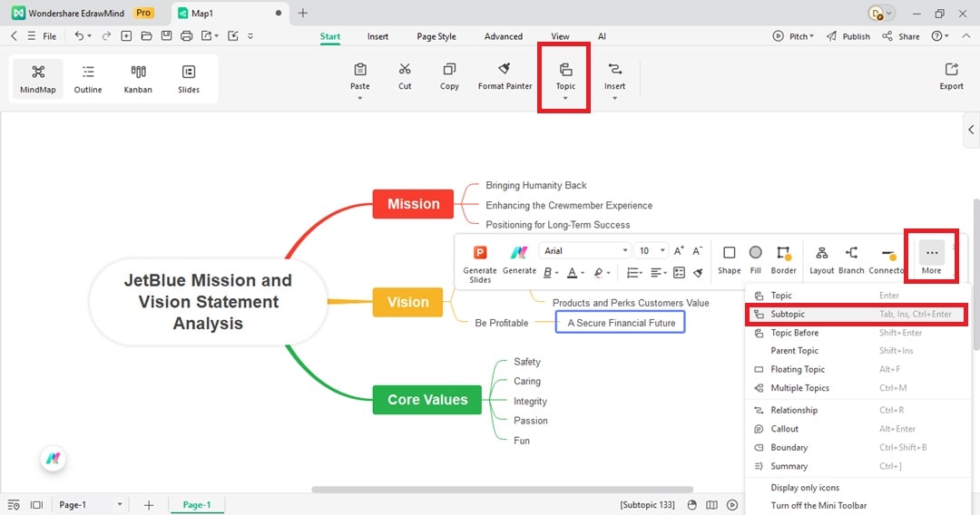Open the hamburger menu beside File
The height and width of the screenshot is (515, 980).
pos(31,36)
